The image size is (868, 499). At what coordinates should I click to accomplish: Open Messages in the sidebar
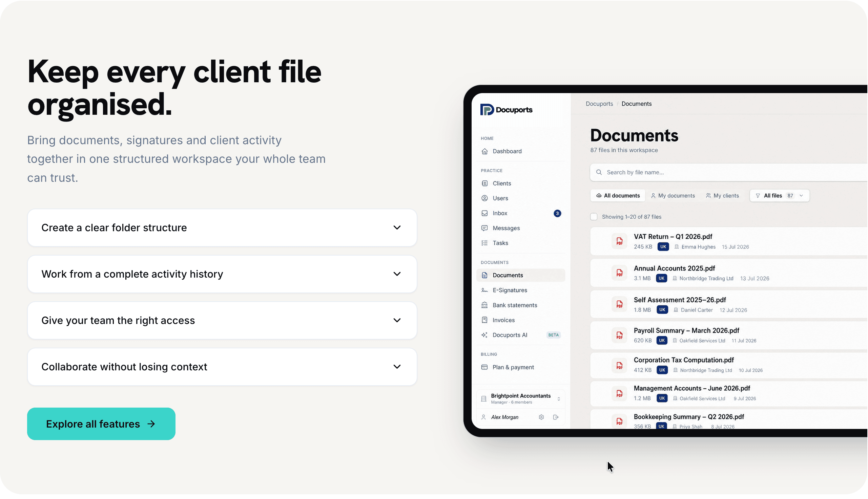(x=521, y=228)
